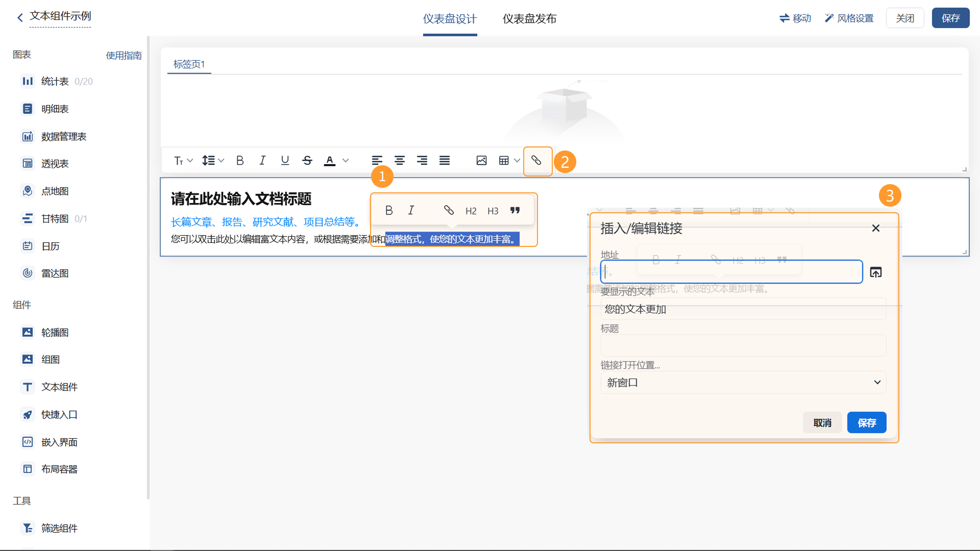This screenshot has height=551, width=980.
Task: Go back using the arrow beside 文本组件示例
Action: click(20, 18)
